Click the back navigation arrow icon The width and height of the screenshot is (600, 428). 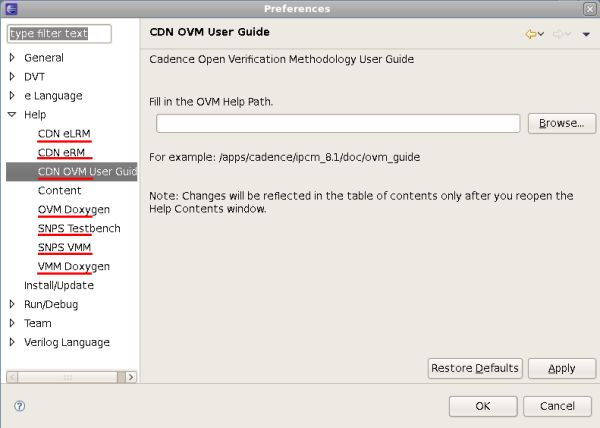[530, 34]
